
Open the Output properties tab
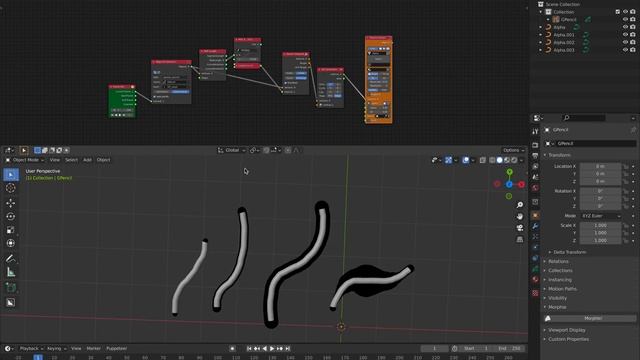[x=536, y=156]
